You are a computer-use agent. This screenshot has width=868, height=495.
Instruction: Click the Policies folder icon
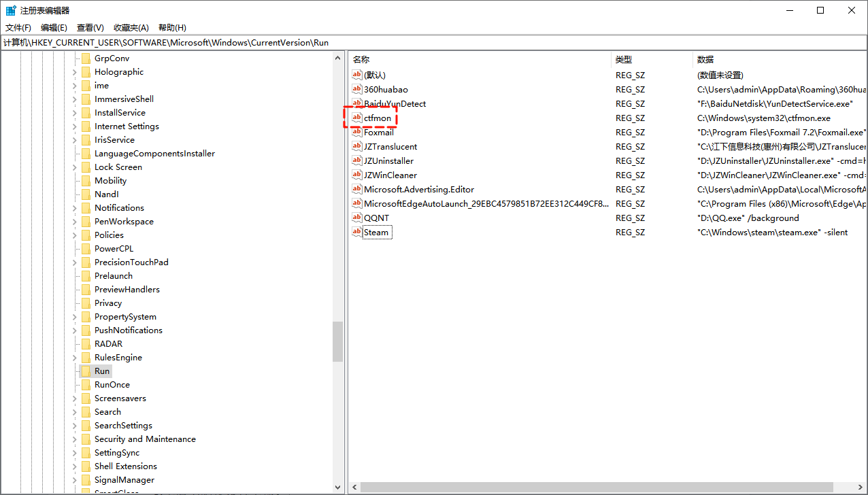[x=86, y=235]
